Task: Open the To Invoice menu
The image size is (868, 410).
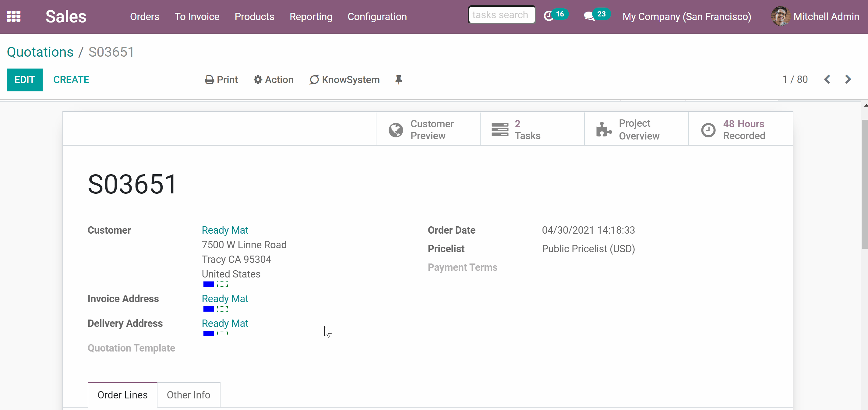Action: pos(197,16)
